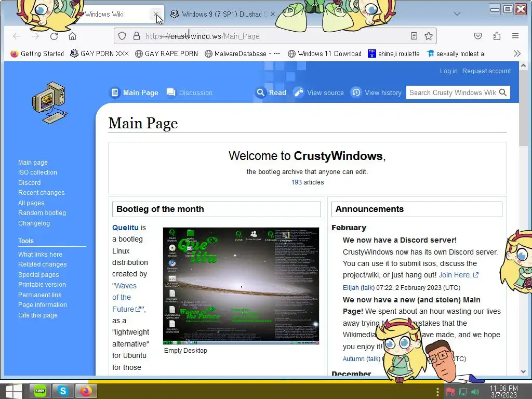Open Printable version tool link

coord(42,285)
